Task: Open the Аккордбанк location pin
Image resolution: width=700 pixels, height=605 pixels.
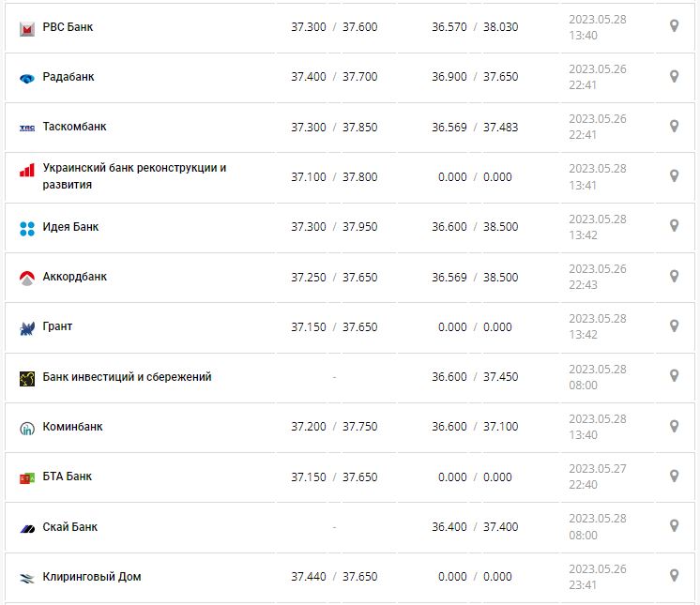Action: point(674,276)
